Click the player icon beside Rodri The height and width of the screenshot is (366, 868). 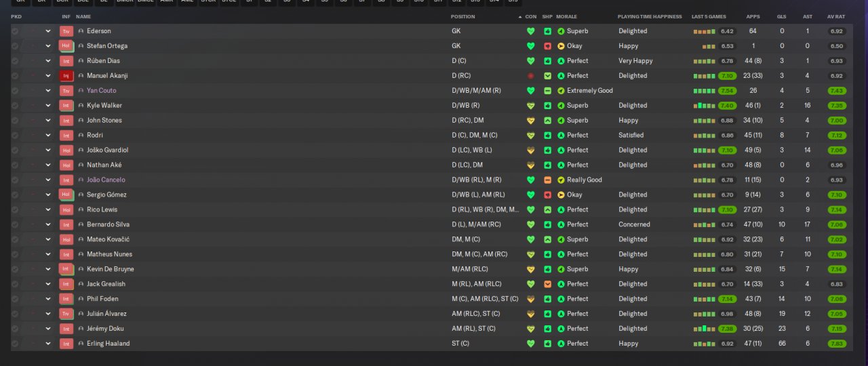coord(81,136)
